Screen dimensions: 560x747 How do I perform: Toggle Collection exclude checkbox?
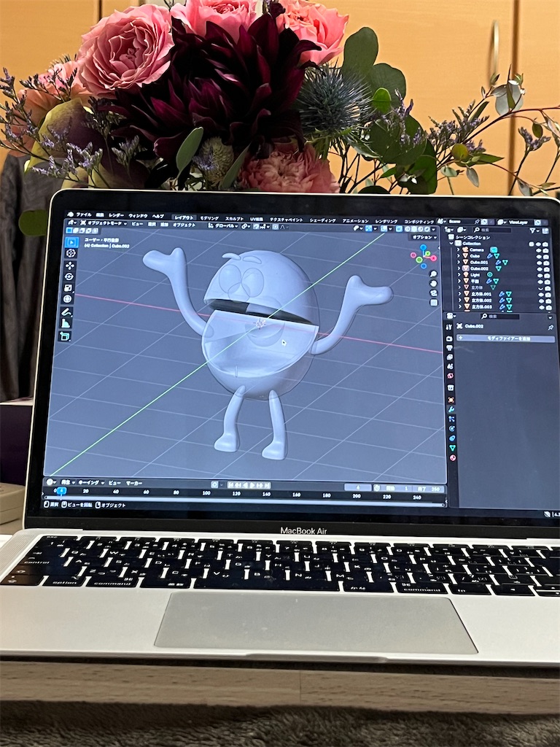(x=531, y=244)
